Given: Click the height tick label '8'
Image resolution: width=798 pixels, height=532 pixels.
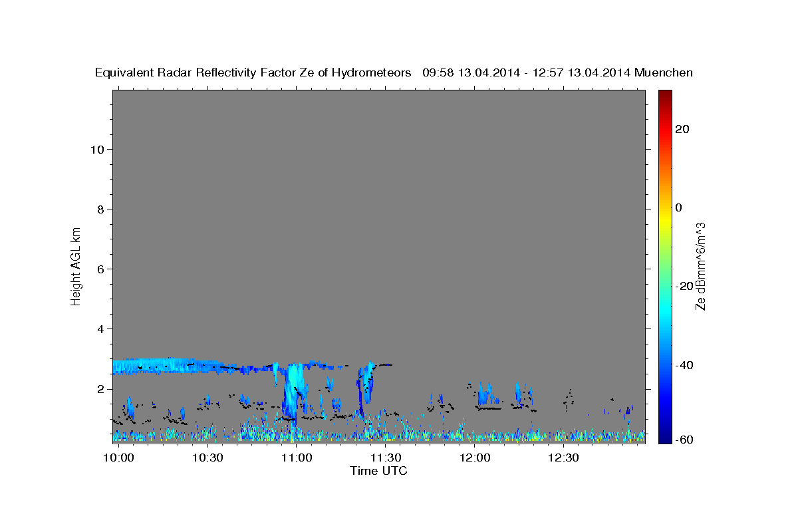Looking at the screenshot, I should 101,209.
